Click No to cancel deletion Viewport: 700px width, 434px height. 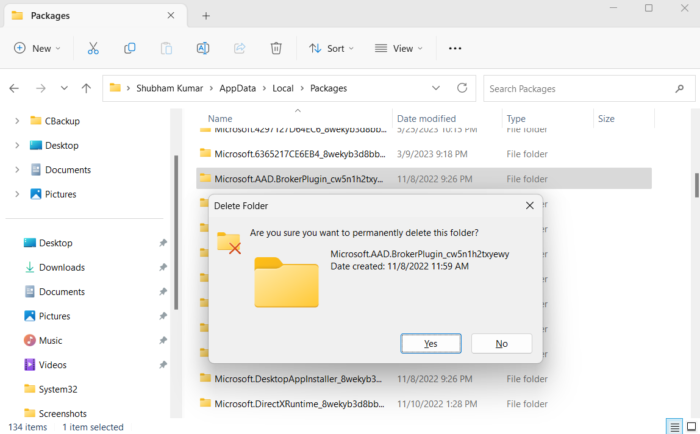[501, 343]
